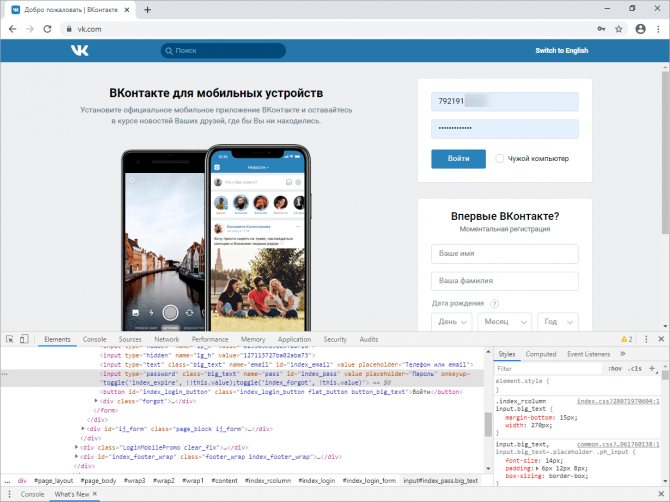
Task: Check the Чужой компьютер checkbox
Action: click(x=499, y=159)
